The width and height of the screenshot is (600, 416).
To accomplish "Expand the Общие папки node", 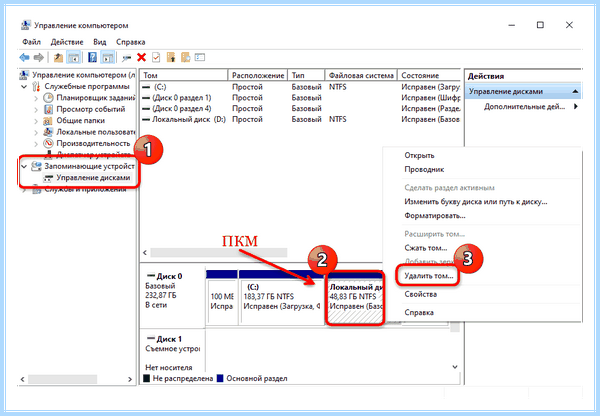I will pos(36,121).
